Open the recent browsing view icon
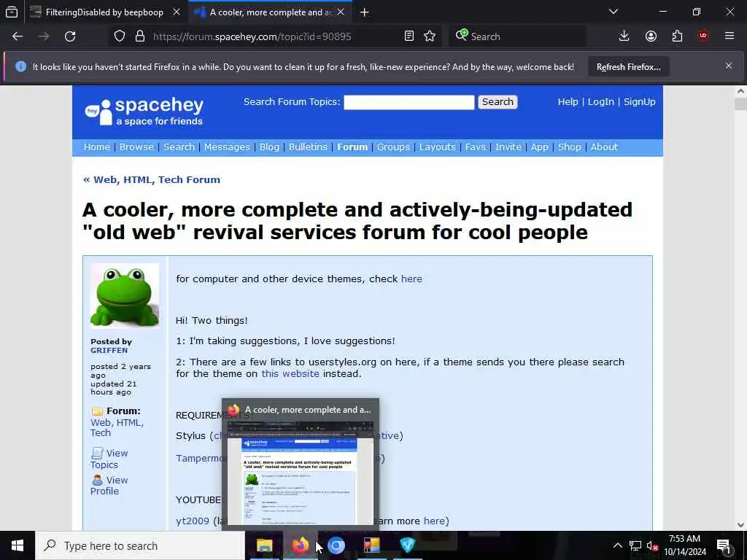747x560 pixels. coord(12,12)
